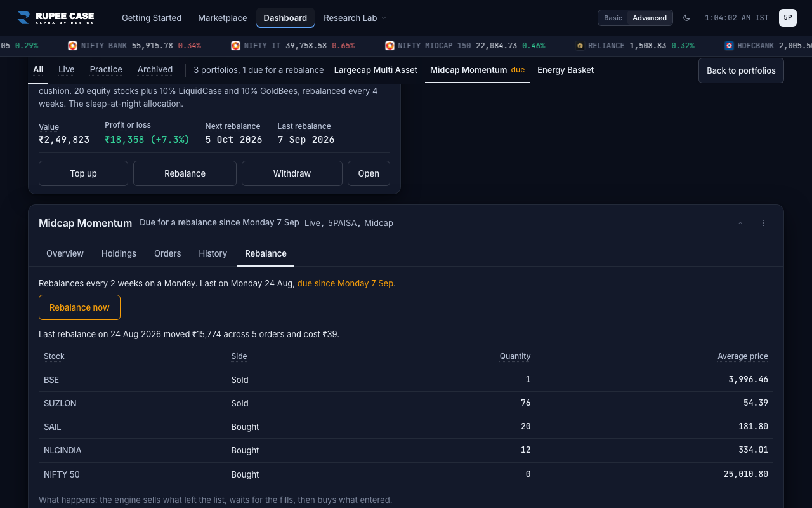The width and height of the screenshot is (812, 508).
Task: Switch to Basic mode
Action: [x=613, y=18]
